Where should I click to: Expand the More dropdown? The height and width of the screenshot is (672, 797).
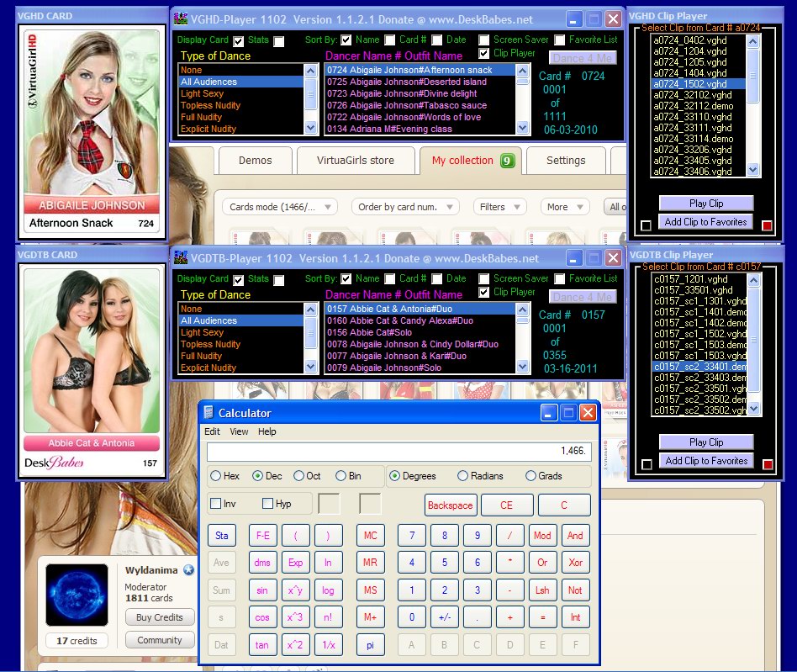click(x=565, y=207)
